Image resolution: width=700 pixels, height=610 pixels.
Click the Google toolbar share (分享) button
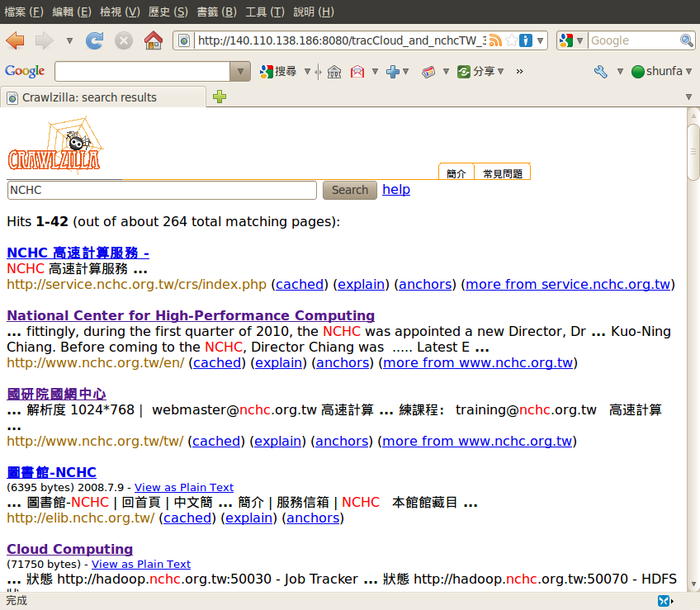[476, 72]
